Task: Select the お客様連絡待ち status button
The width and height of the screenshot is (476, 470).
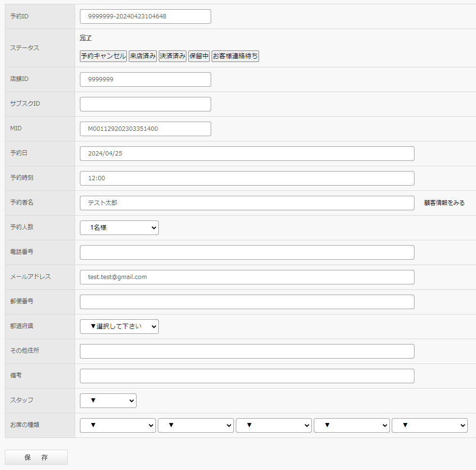Action: tap(235, 56)
